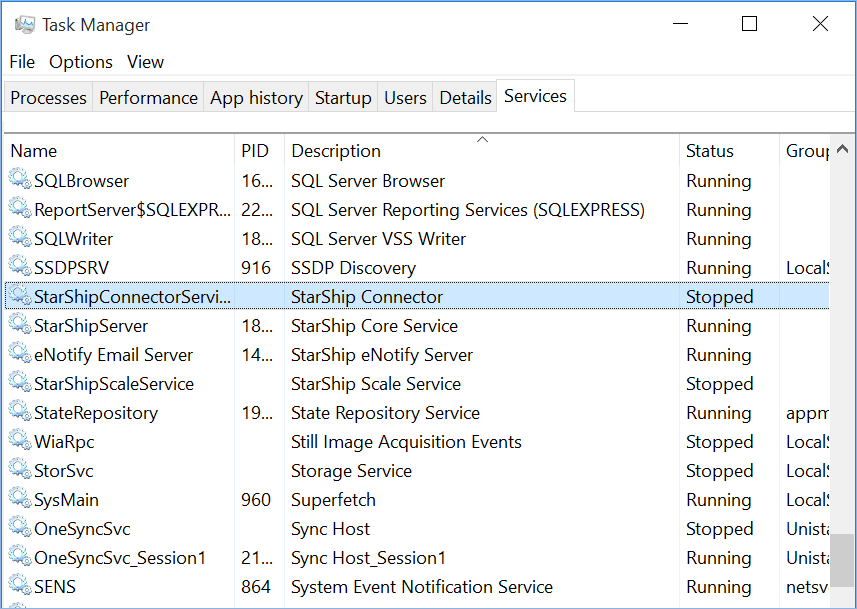Click the gear icon beside SENS
The width and height of the screenshot is (857, 609).
point(20,585)
